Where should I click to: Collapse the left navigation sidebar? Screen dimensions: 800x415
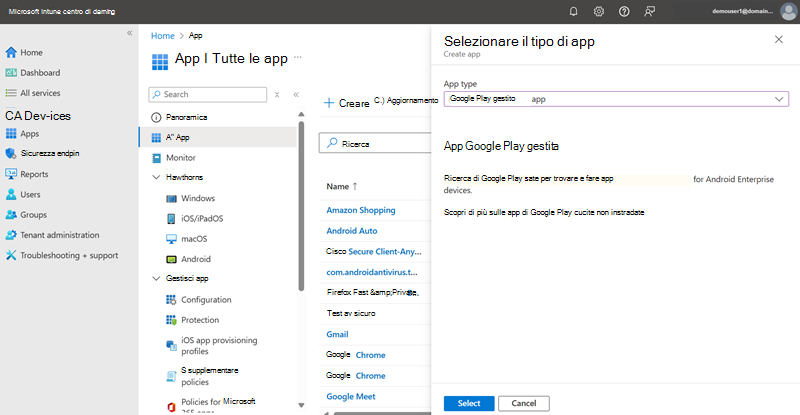130,33
